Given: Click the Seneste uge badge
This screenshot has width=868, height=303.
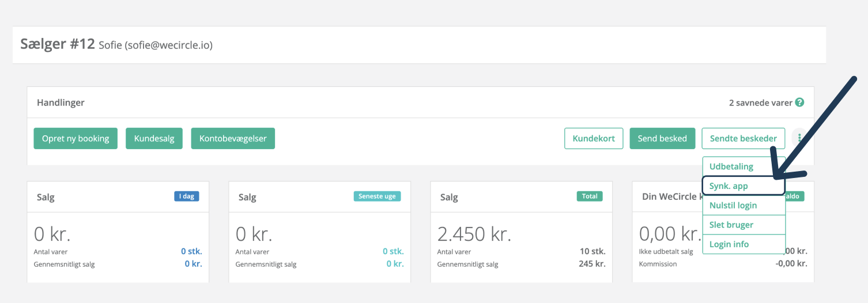Looking at the screenshot, I should 378,196.
